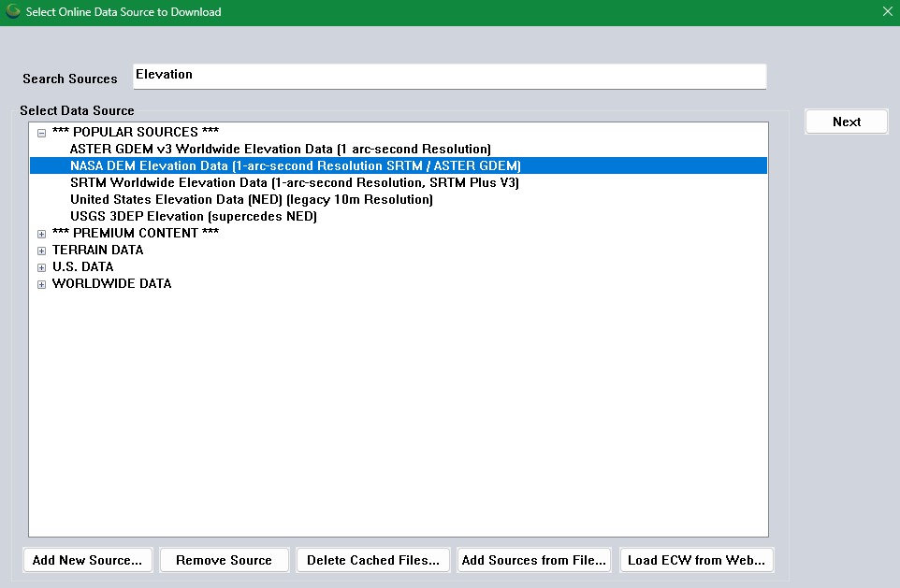The height and width of the screenshot is (588, 900).
Task: Select SRTM Worldwide Elevation Data entry
Action: 295,183
